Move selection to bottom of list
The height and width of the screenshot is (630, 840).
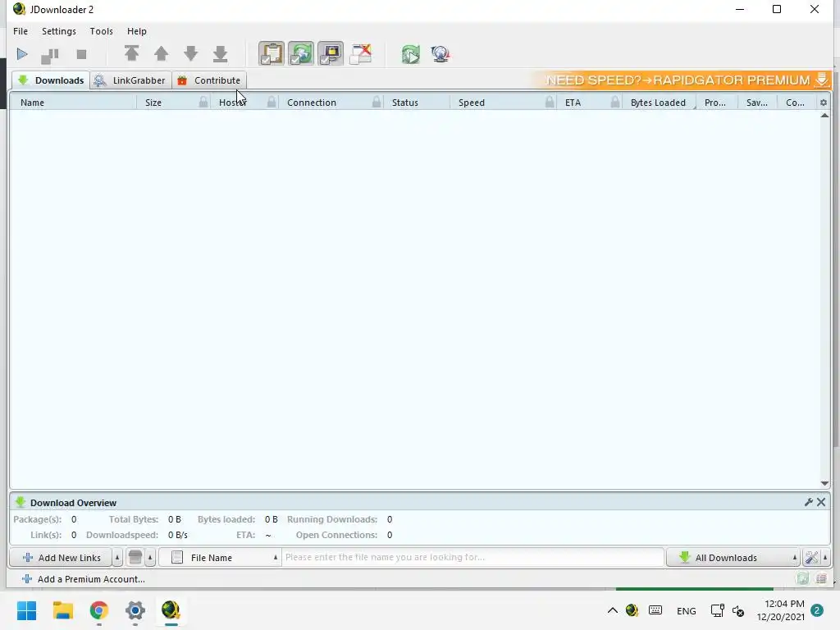220,53
